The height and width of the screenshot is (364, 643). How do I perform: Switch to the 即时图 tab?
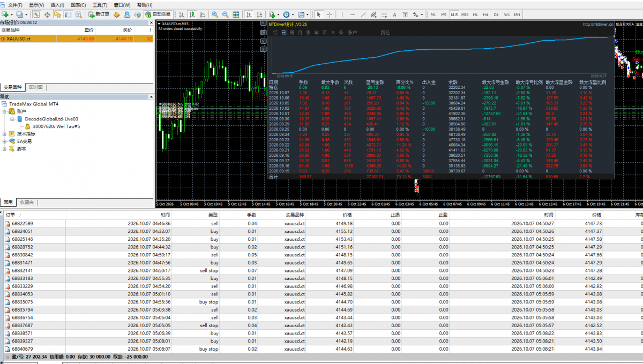click(36, 87)
